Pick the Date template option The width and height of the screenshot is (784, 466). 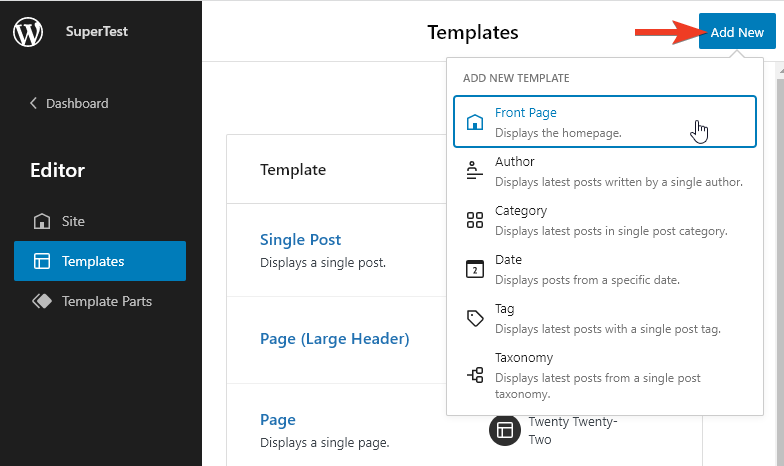508,260
